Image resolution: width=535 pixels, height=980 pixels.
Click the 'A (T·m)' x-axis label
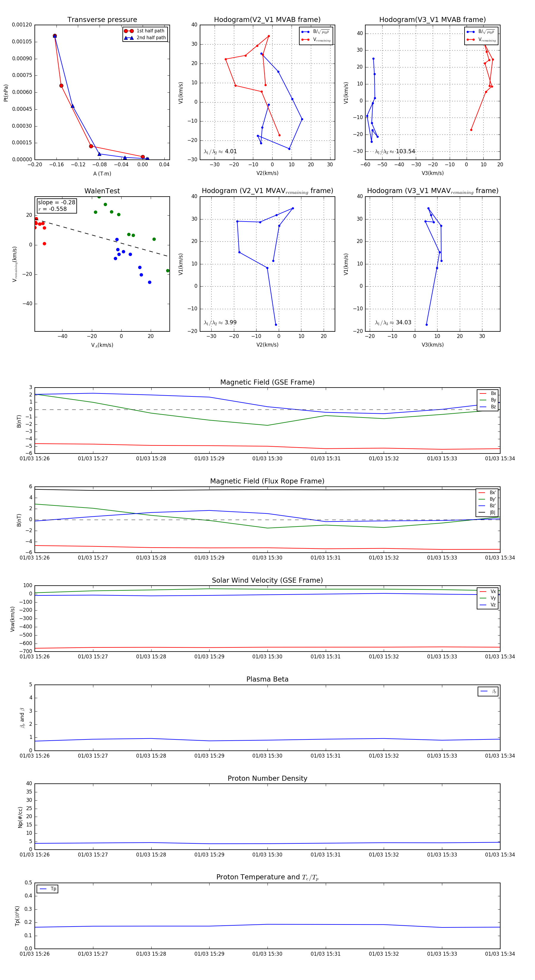(x=102, y=173)
